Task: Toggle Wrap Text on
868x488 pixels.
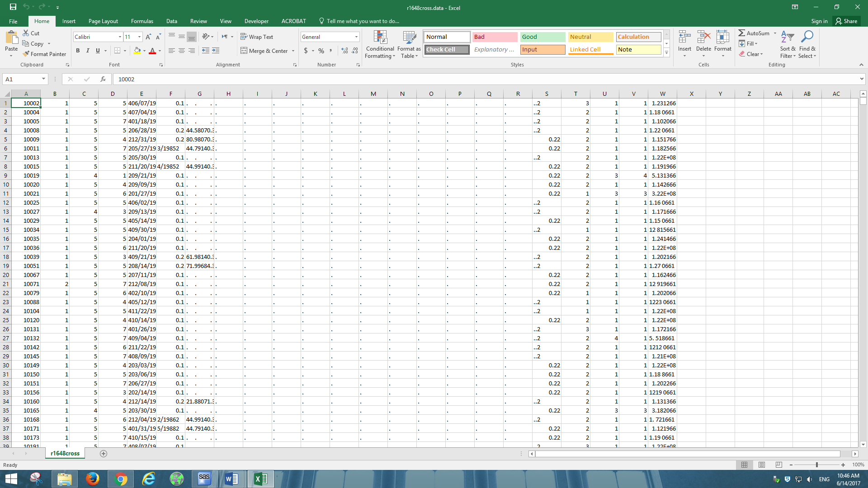Action: [257, 37]
